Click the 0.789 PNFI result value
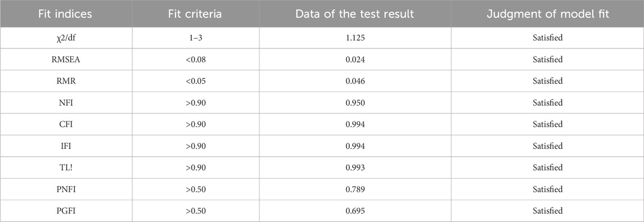This screenshot has height=222, width=644. [355, 189]
